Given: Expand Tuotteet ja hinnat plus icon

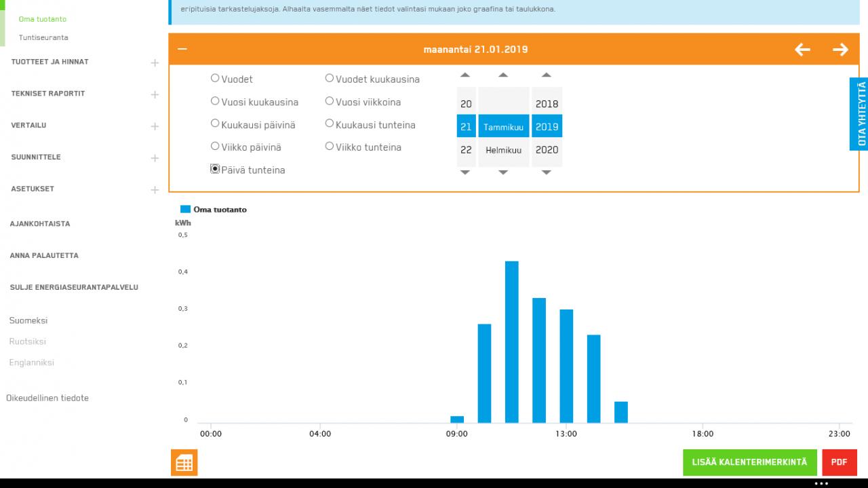Looking at the screenshot, I should [x=155, y=63].
